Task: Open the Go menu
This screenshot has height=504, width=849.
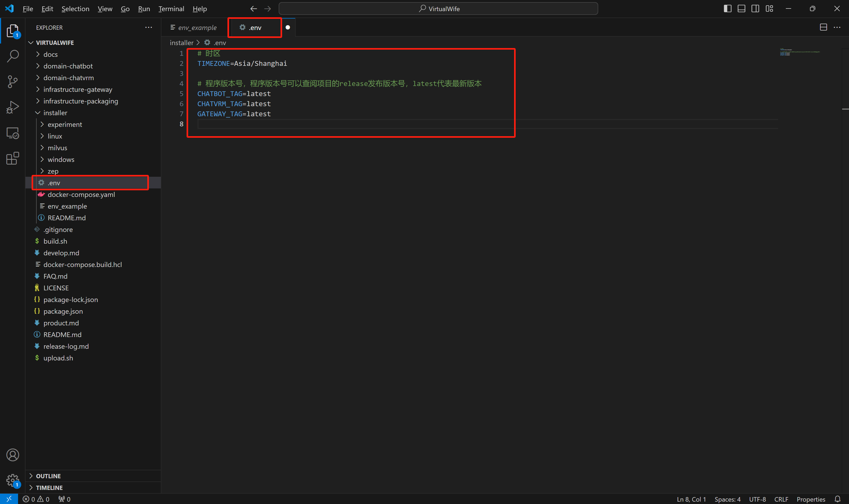Action: [125, 9]
